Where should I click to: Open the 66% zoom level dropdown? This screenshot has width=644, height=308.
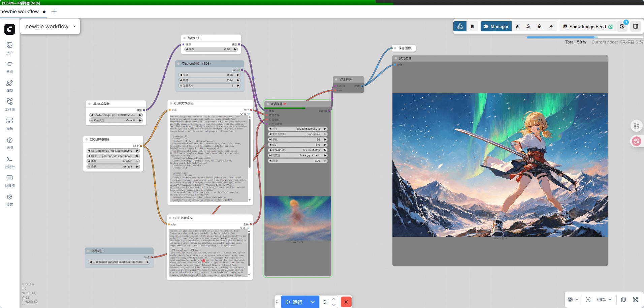tap(604, 300)
